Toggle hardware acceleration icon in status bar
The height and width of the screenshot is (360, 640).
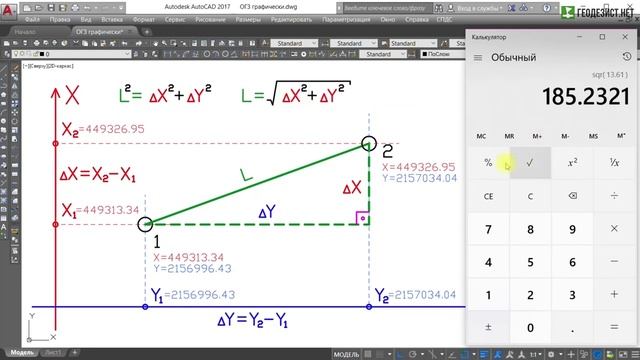click(597, 354)
